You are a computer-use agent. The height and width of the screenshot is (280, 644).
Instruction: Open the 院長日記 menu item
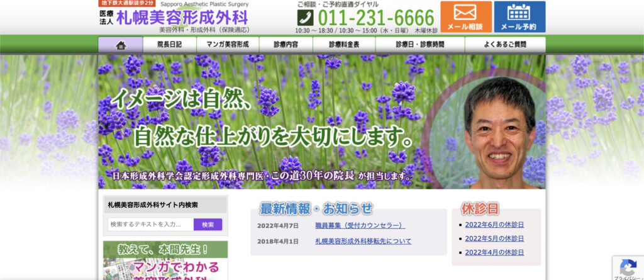169,45
